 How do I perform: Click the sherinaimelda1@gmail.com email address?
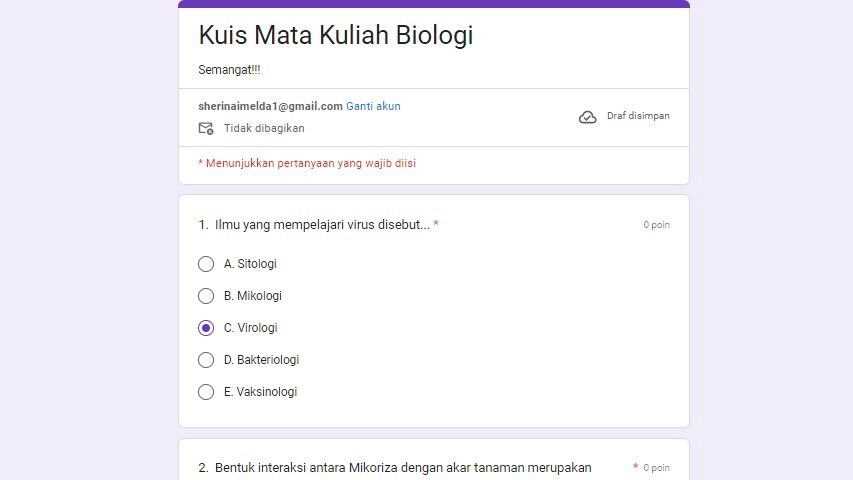270,106
